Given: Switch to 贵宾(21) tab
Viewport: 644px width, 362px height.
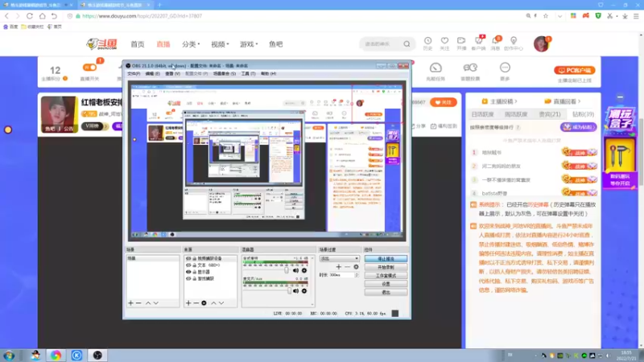Looking at the screenshot, I should 550,114.
